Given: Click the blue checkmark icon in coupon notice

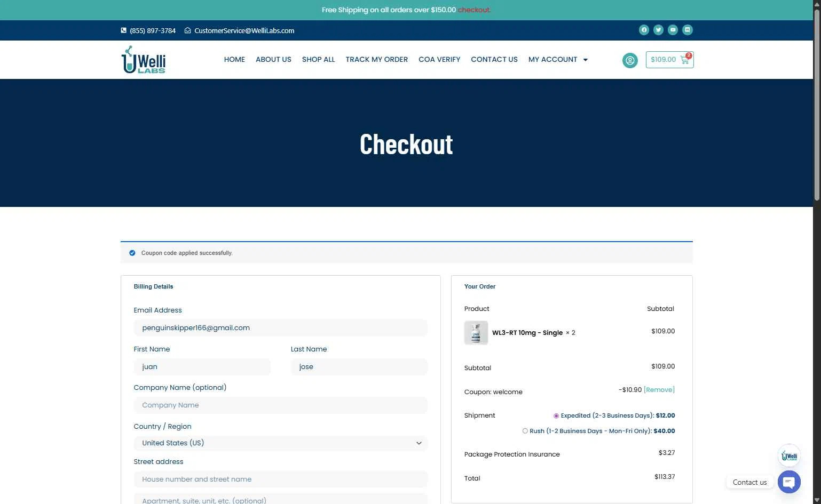Looking at the screenshot, I should [x=132, y=253].
